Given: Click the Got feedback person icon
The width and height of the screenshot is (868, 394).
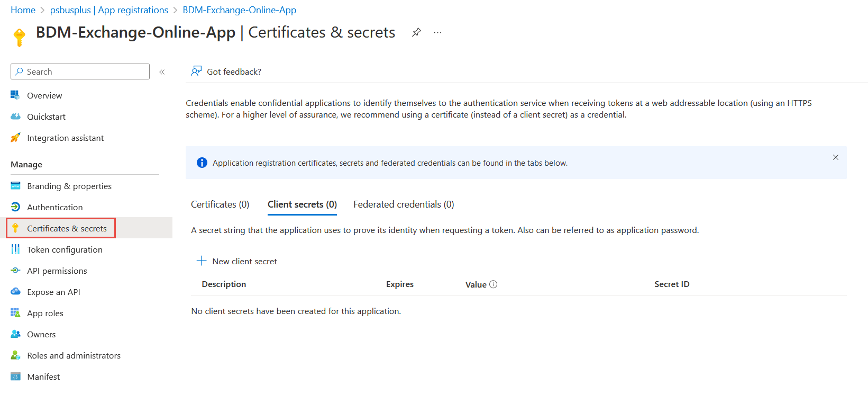Looking at the screenshot, I should click(x=196, y=71).
